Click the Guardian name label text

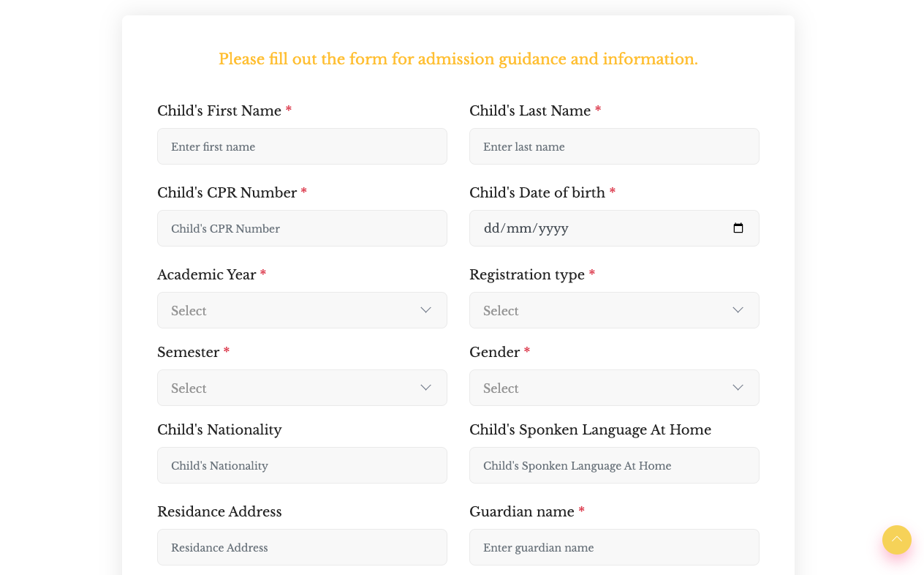(522, 512)
